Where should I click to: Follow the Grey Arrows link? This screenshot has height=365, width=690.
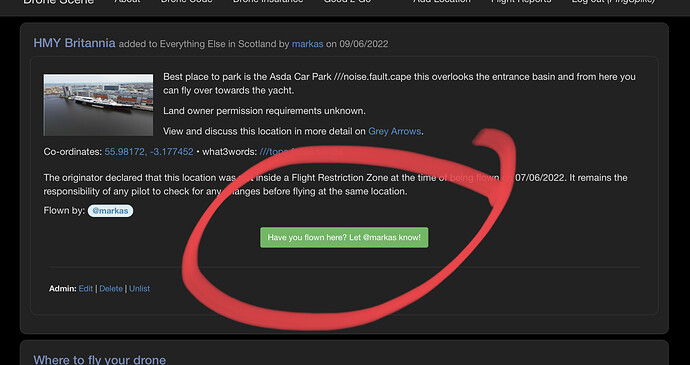[395, 131]
